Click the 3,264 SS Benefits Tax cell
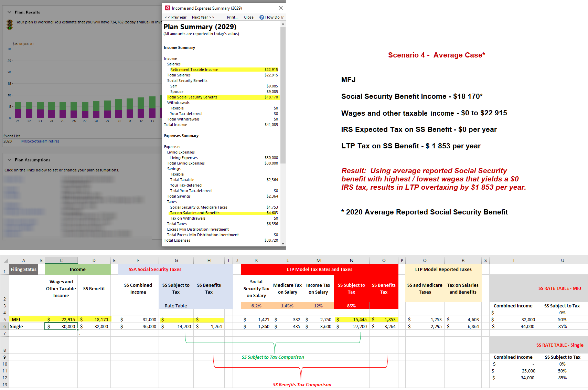Image resolution: width=588 pixels, height=390 pixels. (384, 326)
